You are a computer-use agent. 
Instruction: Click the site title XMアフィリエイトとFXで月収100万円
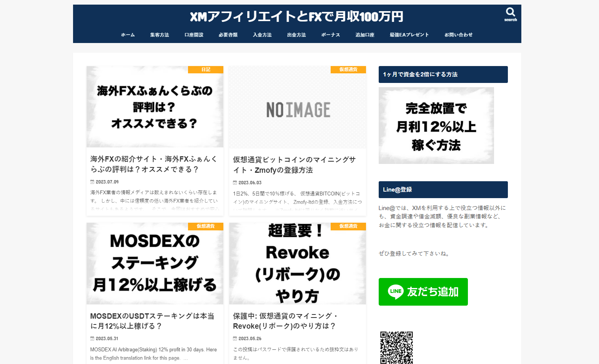[296, 17]
